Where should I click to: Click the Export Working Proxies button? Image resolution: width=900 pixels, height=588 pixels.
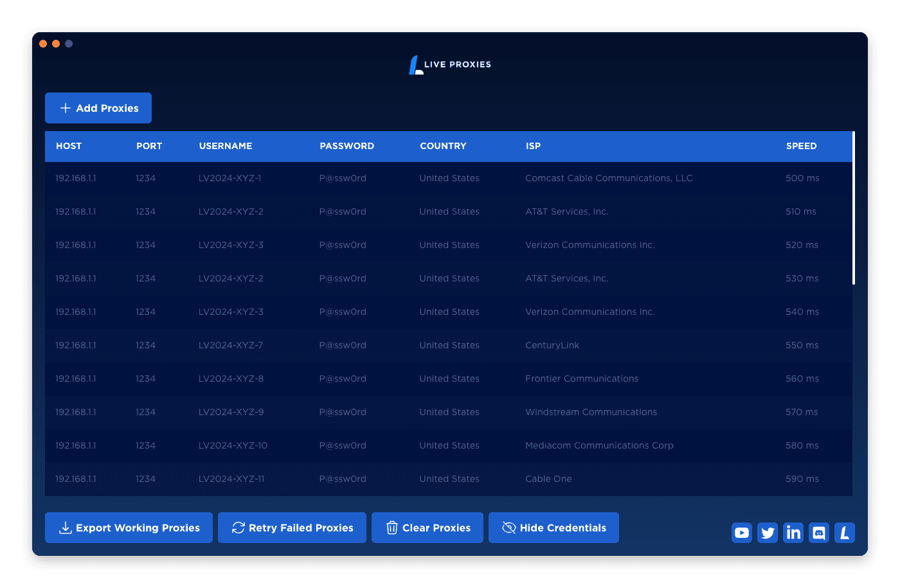click(x=129, y=528)
